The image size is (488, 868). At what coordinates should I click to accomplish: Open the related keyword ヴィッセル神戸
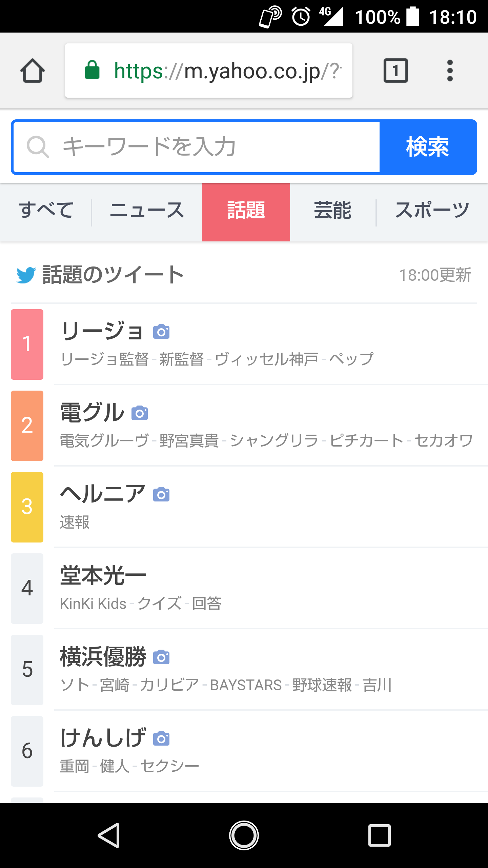point(267,359)
